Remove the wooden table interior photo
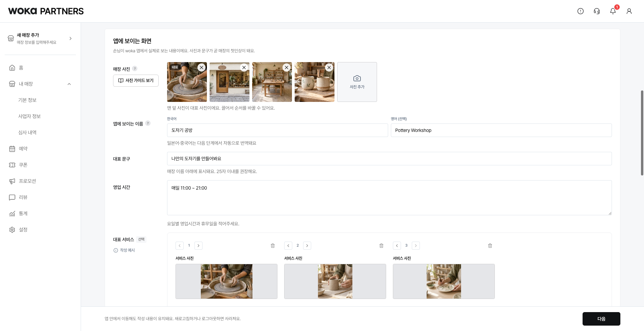The width and height of the screenshot is (644, 331). click(x=287, y=67)
